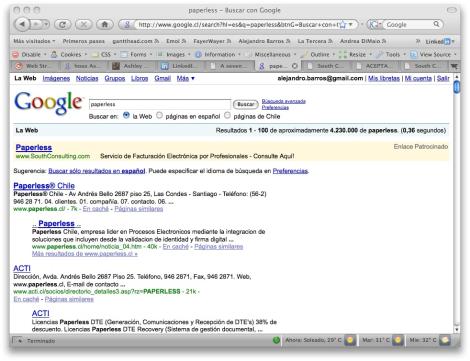Open View Source in Web Developer toolbar
This screenshot has height=361, width=470.
[433, 54]
